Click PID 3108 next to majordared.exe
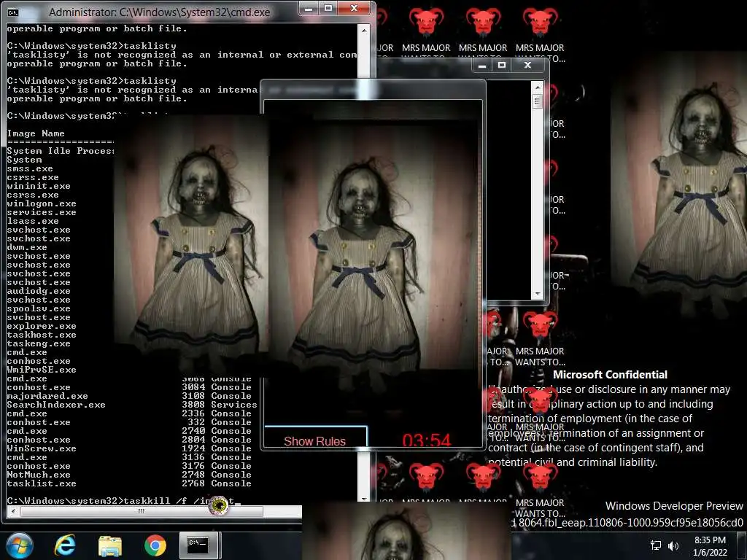 pos(193,396)
